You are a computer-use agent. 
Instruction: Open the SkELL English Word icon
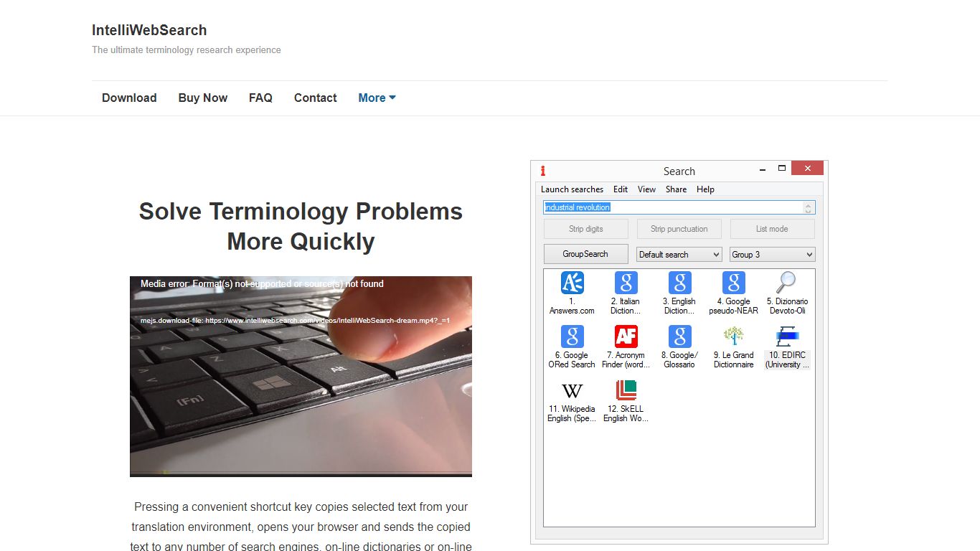[626, 390]
